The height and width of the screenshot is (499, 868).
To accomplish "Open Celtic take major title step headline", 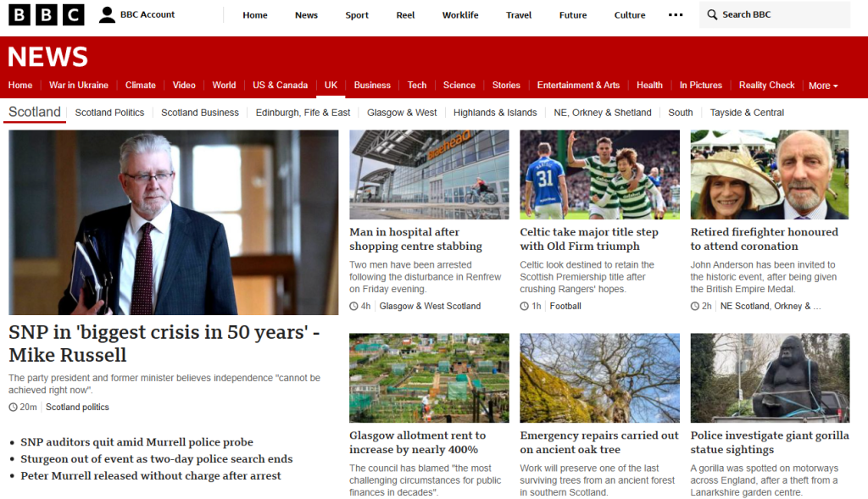I will (589, 239).
